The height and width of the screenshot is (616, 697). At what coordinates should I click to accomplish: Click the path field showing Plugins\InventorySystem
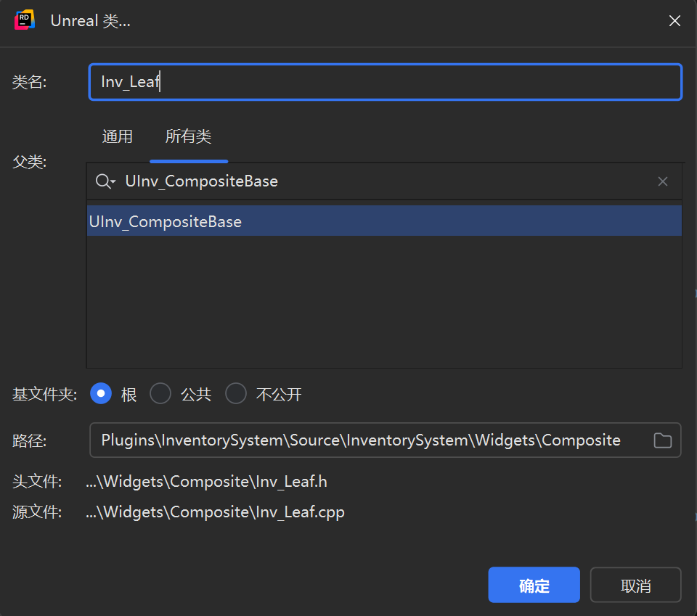(385, 440)
